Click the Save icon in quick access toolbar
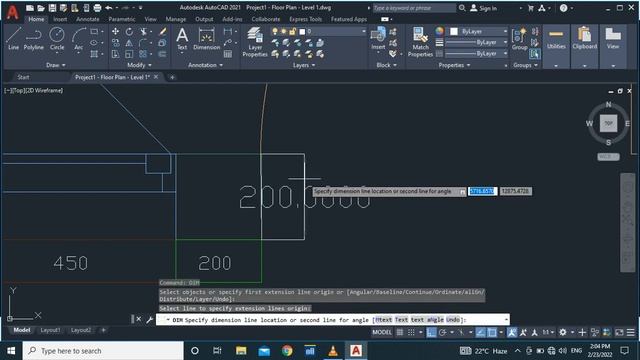640x360 pixels. 52,8
